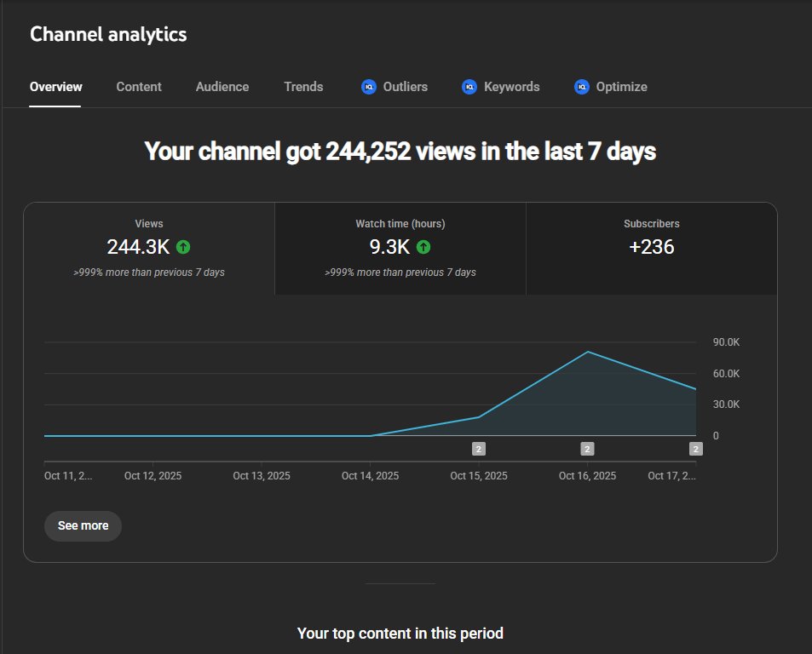Click the green up arrow next to 9.3K
The image size is (812, 654).
tap(424, 247)
